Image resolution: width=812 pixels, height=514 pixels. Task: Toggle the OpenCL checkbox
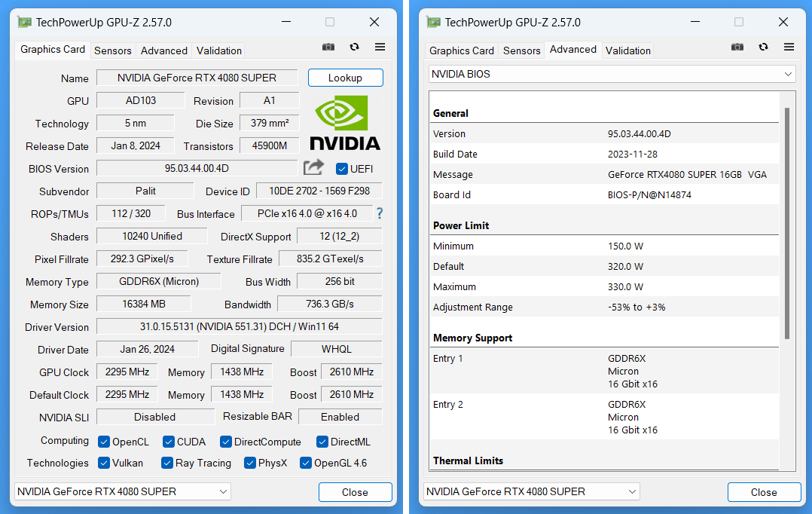pyautogui.click(x=104, y=442)
